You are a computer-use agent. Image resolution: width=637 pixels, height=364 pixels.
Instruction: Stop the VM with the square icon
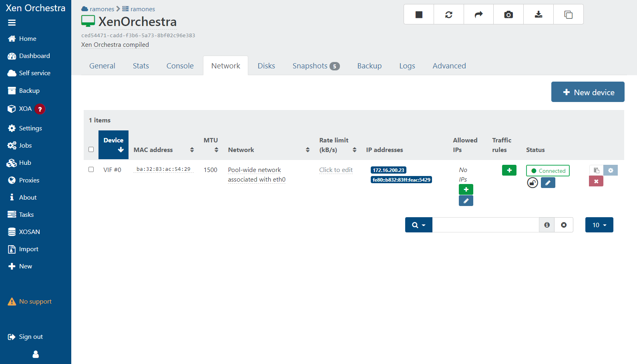419,14
